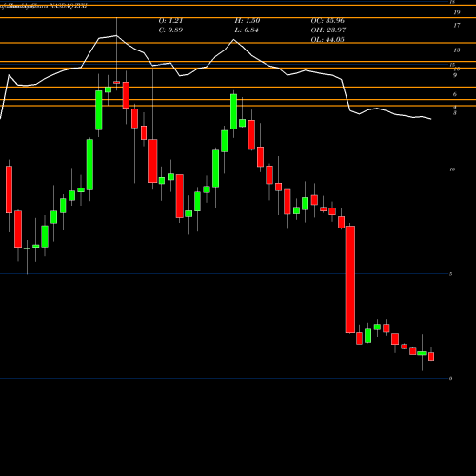Click the open value O: 1.21
The height and width of the screenshot is (476, 476).
point(170,21)
